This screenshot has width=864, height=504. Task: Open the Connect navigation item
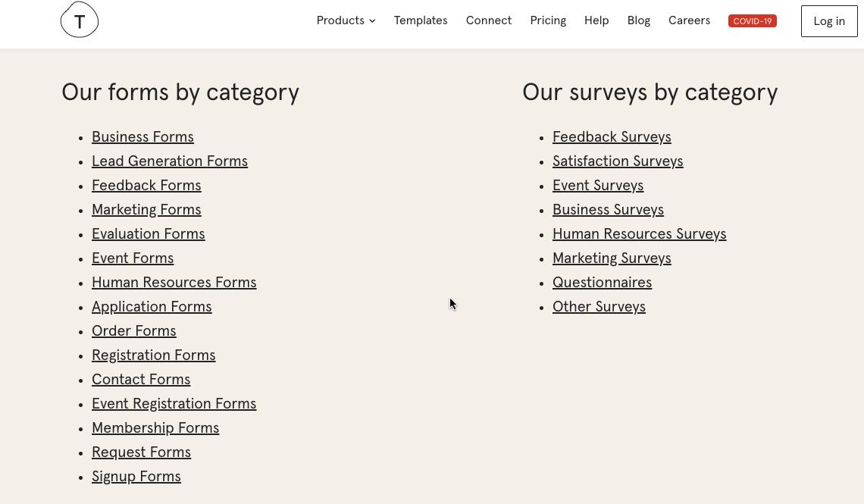click(489, 20)
